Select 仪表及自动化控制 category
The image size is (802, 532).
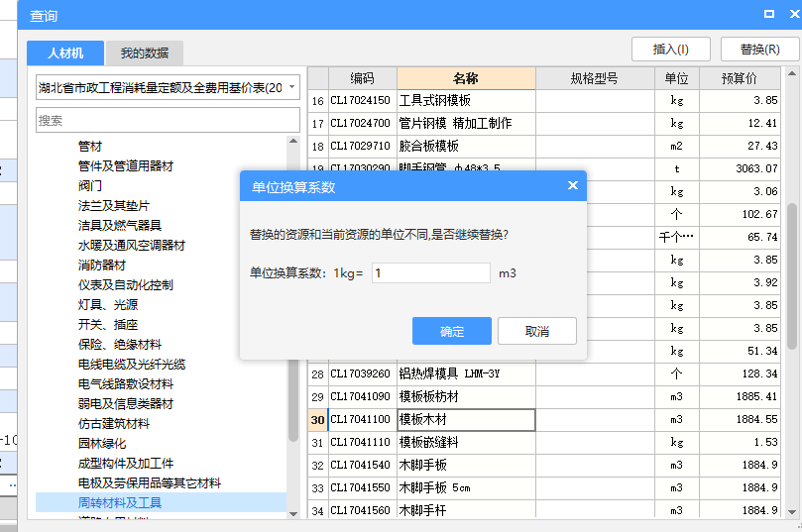126,285
